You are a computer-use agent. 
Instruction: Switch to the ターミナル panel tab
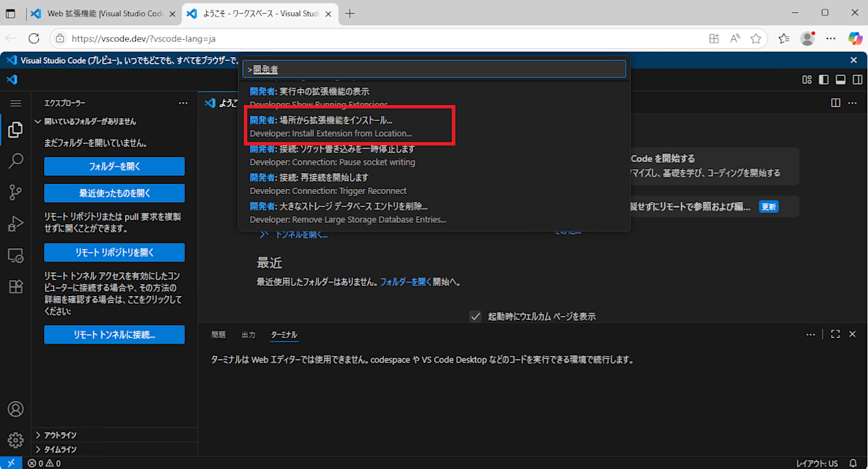coord(284,334)
